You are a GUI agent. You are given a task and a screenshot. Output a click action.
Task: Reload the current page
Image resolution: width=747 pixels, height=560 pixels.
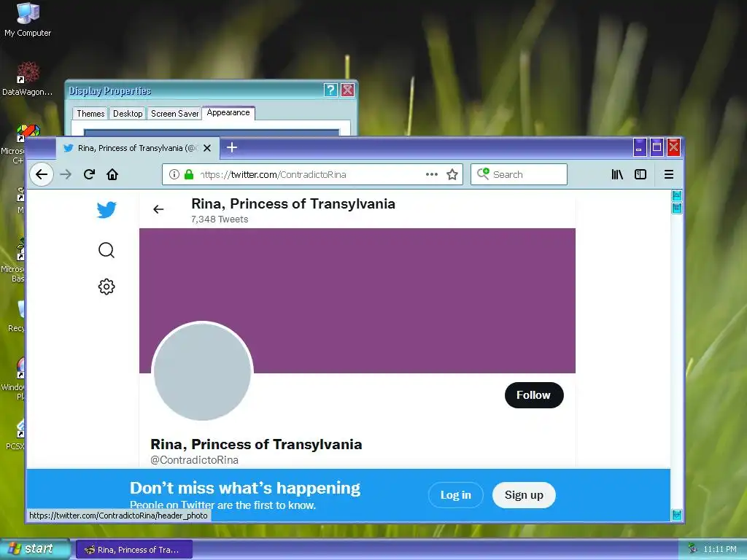coord(89,174)
